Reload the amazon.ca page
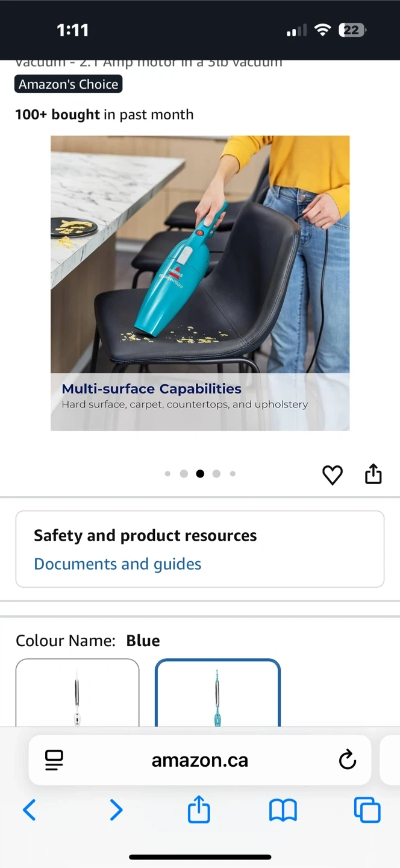Screen dimensions: 400x868 point(348,760)
